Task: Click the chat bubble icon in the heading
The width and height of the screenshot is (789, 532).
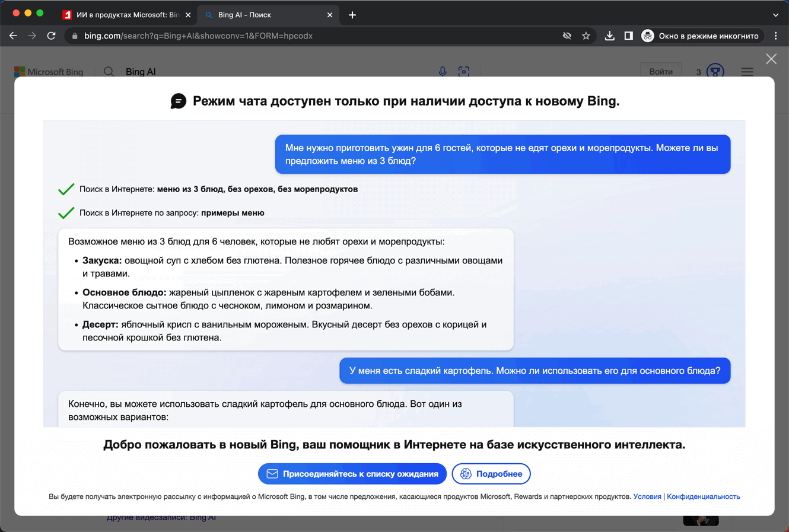Action: tap(178, 101)
